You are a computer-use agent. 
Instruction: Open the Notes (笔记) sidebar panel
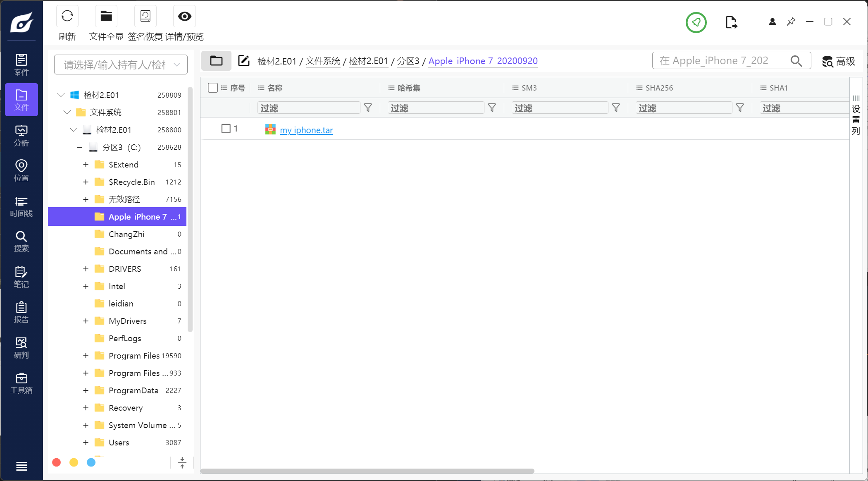click(x=21, y=277)
